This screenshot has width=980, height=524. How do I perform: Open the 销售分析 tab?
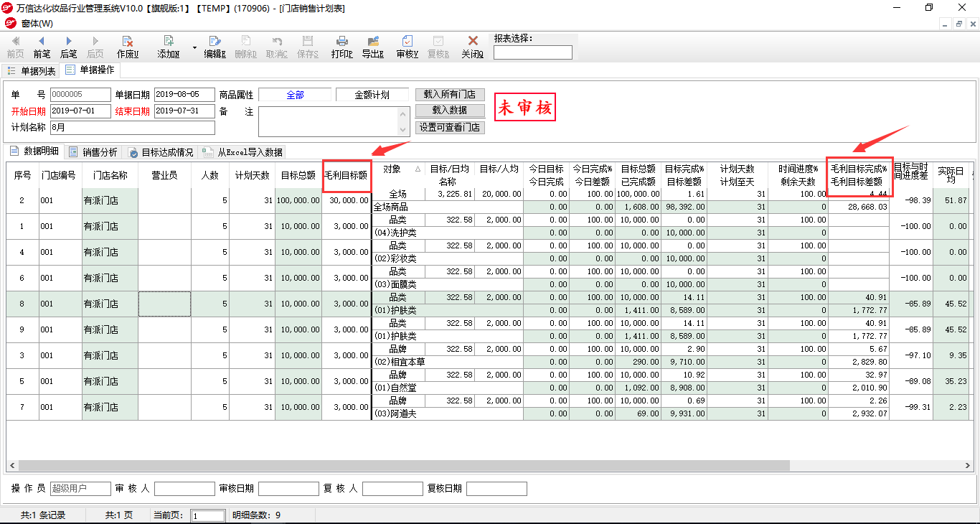click(93, 152)
